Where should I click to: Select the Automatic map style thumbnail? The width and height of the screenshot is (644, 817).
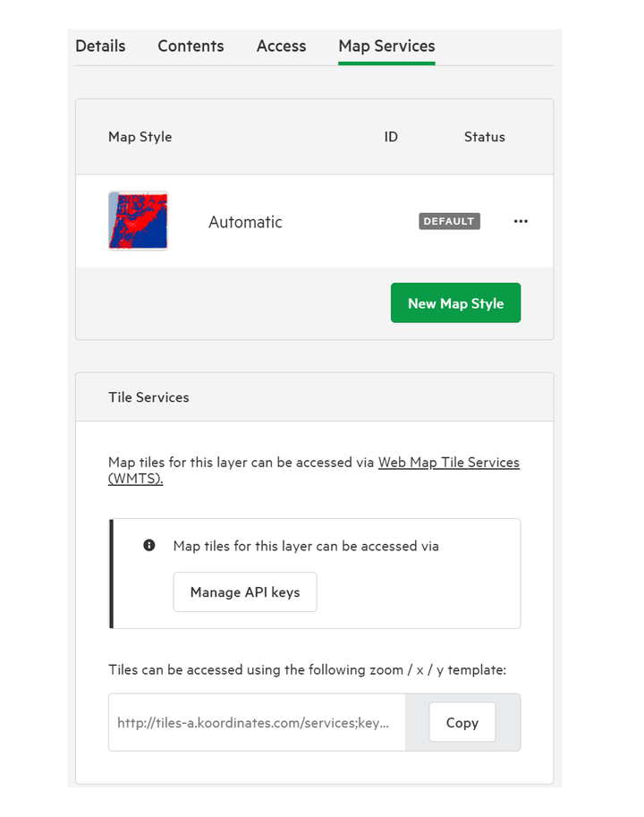138,221
